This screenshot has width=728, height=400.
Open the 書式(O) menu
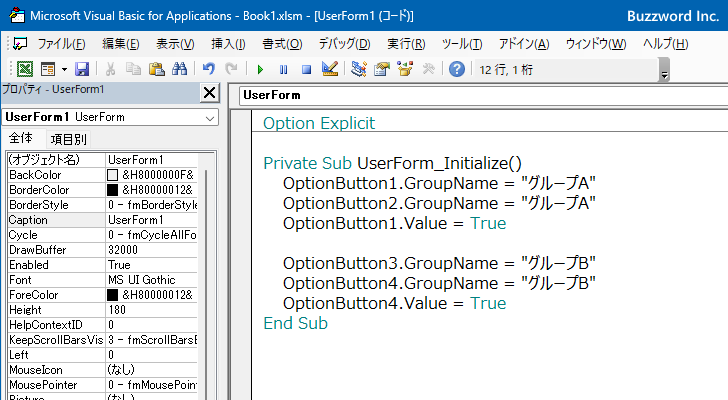[282, 44]
